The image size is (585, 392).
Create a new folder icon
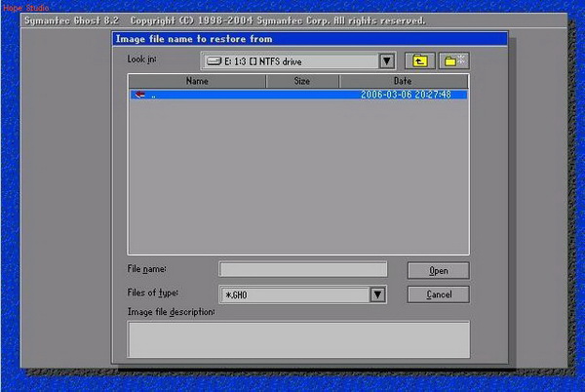(x=453, y=60)
